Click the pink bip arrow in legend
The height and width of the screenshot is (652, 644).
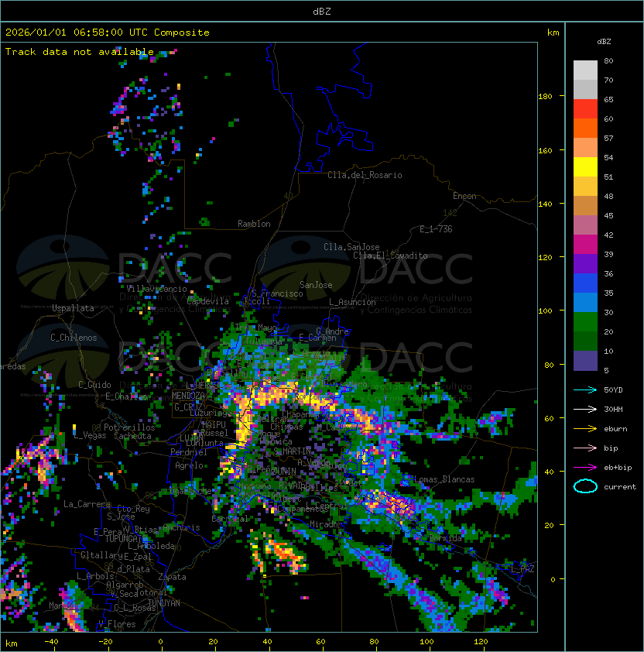click(585, 448)
